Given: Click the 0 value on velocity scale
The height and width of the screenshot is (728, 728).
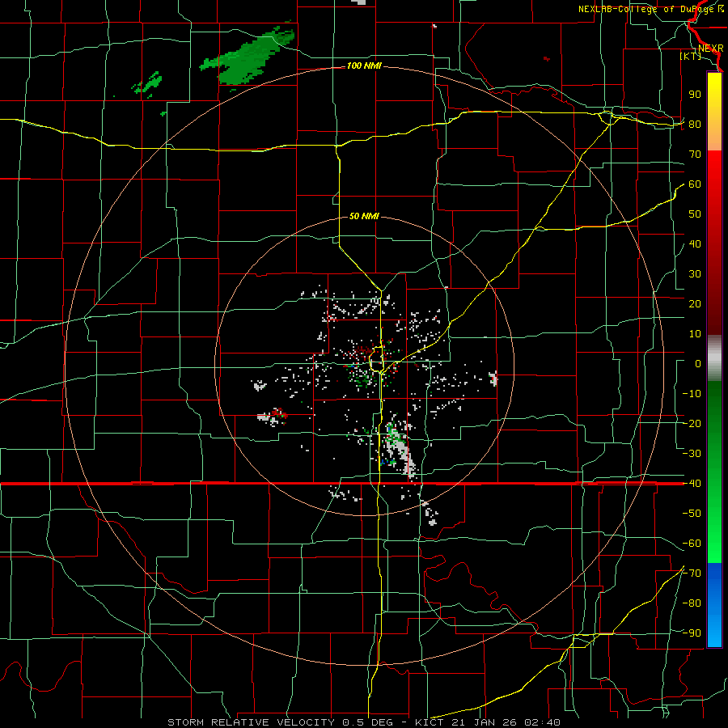Looking at the screenshot, I should click(x=698, y=364).
